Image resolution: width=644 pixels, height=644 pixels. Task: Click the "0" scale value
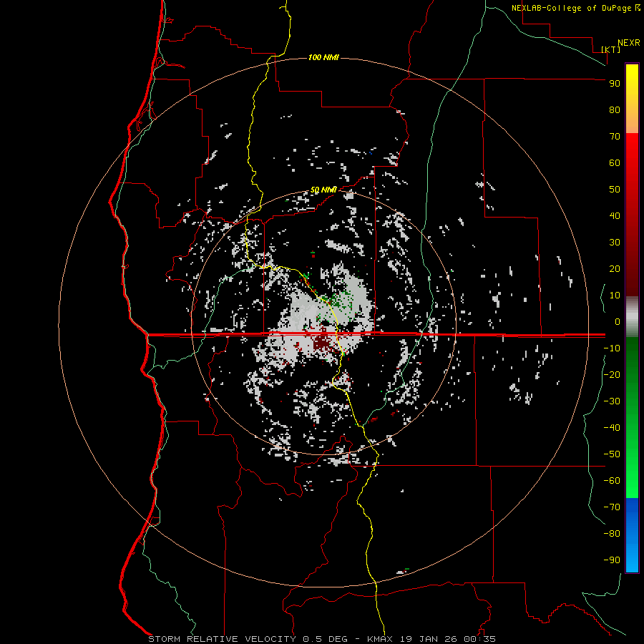618,321
